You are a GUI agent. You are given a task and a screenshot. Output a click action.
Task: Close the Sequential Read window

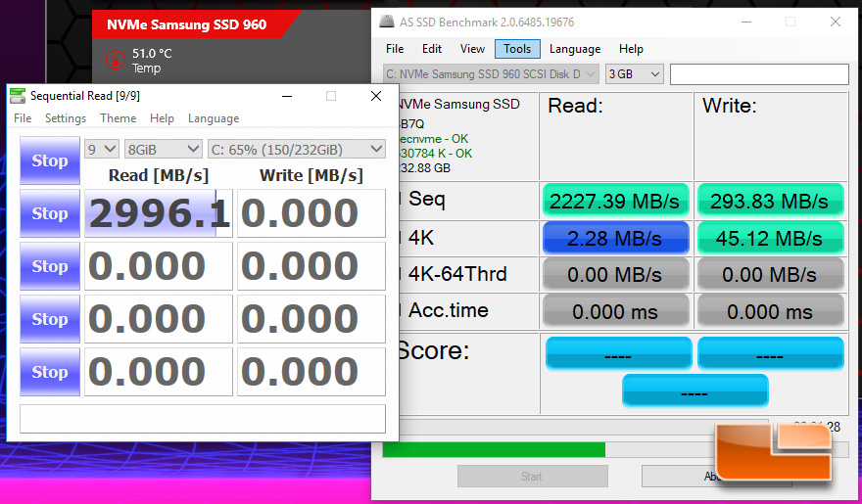pyautogui.click(x=376, y=96)
